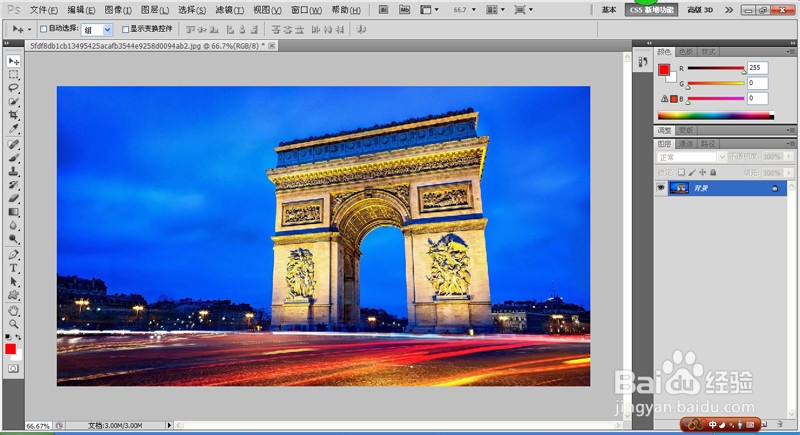800x435 pixels.
Task: Click the R channel slider in Color panel
Action: point(716,68)
